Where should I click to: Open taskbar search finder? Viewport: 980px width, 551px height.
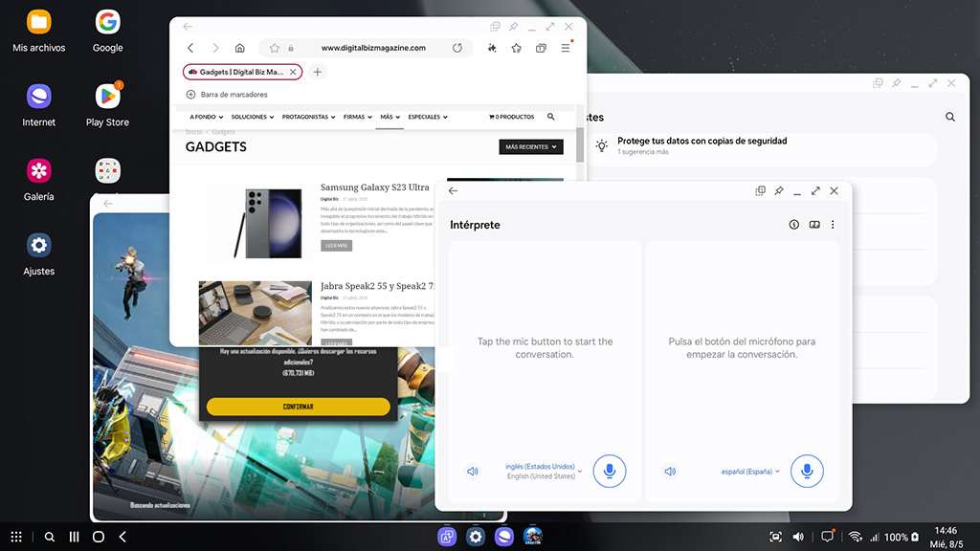50,537
